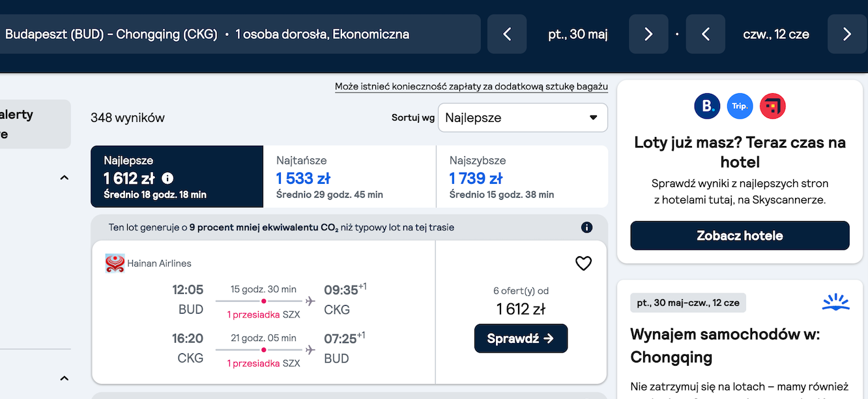The image size is (868, 399).
Task: Click the Sortuj wg label
Action: (x=413, y=118)
